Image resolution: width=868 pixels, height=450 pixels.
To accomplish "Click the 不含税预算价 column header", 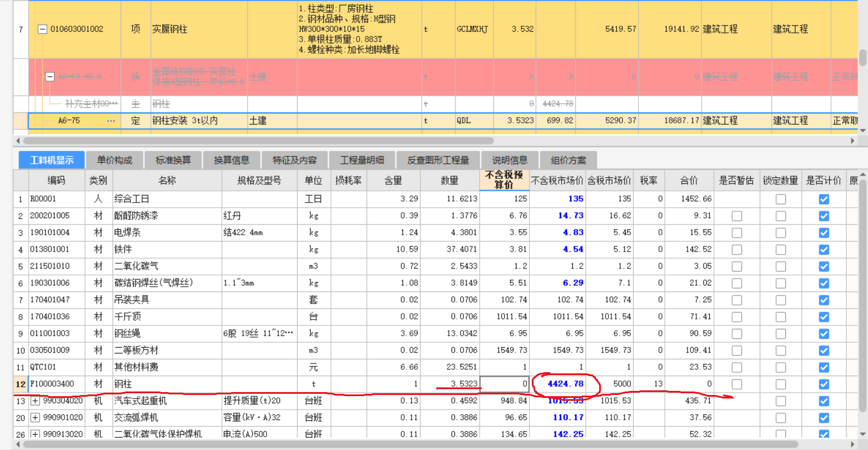I will pyautogui.click(x=504, y=180).
